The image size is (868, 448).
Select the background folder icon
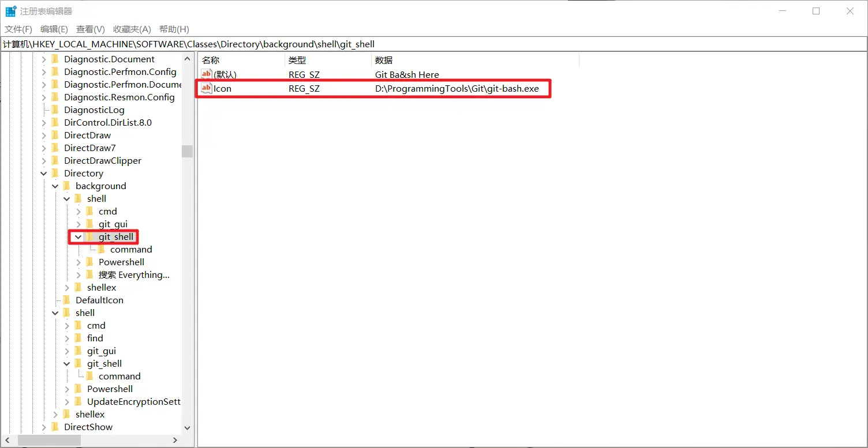[66, 186]
